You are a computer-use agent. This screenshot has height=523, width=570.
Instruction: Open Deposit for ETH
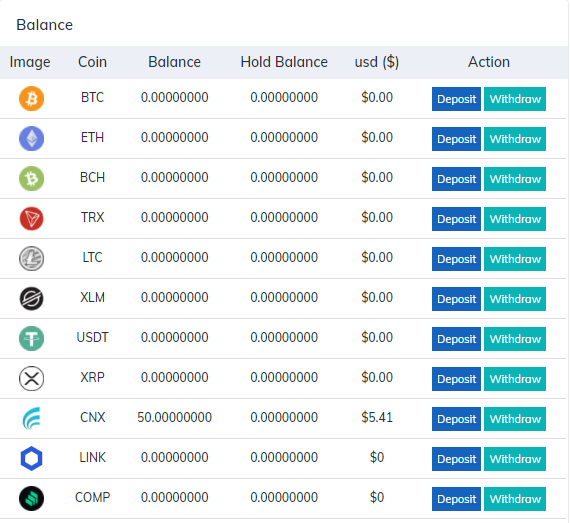(x=456, y=139)
